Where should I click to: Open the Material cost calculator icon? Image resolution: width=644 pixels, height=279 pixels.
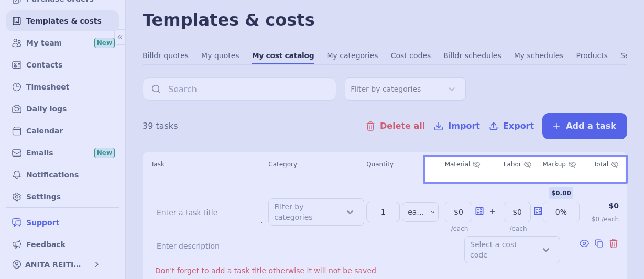tap(479, 211)
